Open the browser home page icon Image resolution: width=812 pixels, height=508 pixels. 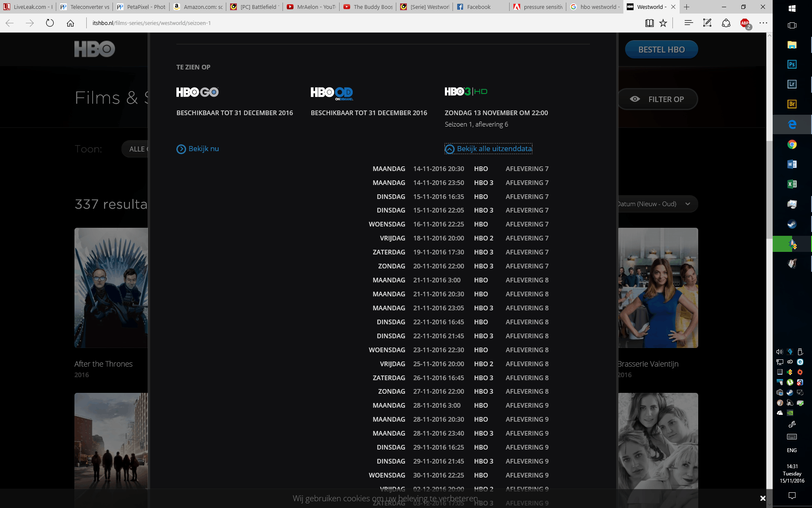[71, 23]
